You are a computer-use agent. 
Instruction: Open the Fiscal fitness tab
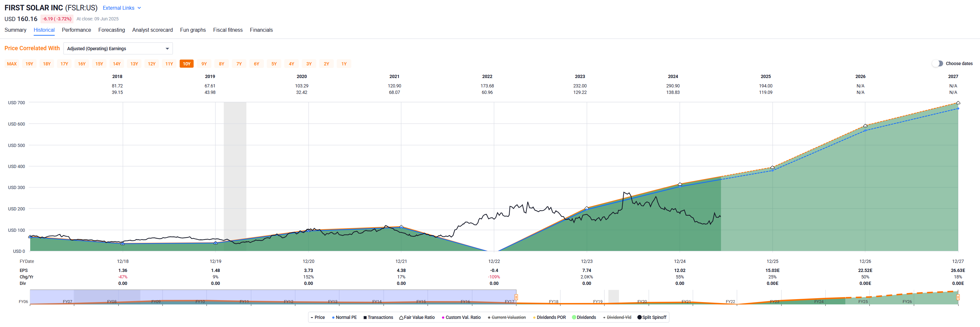pyautogui.click(x=228, y=30)
